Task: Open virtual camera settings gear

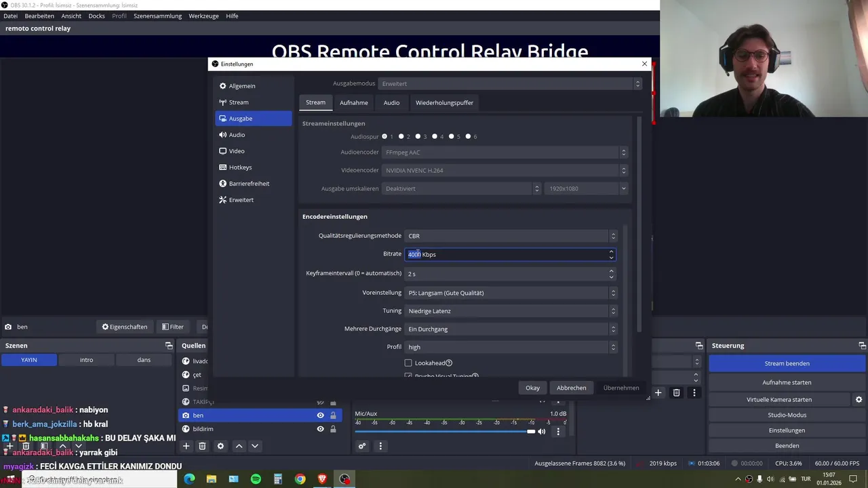Action: [x=859, y=400]
